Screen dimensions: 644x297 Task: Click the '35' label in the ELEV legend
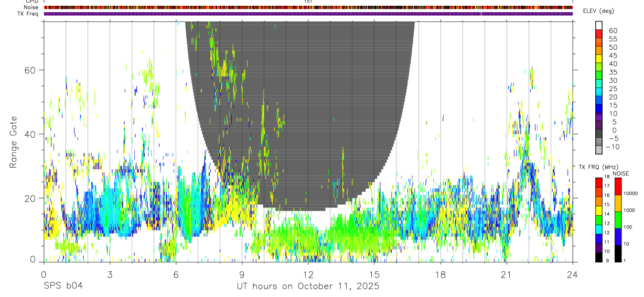613,72
